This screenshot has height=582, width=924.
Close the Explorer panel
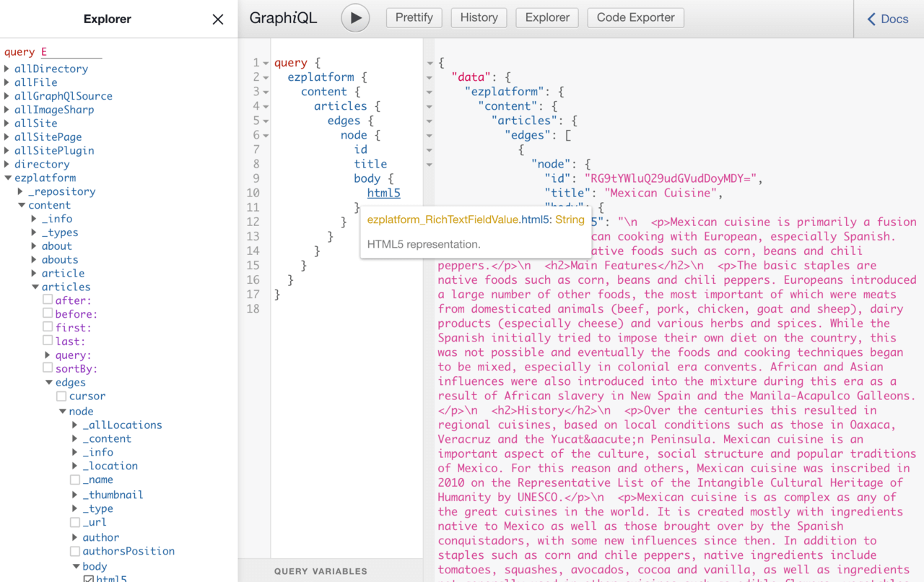click(x=218, y=19)
